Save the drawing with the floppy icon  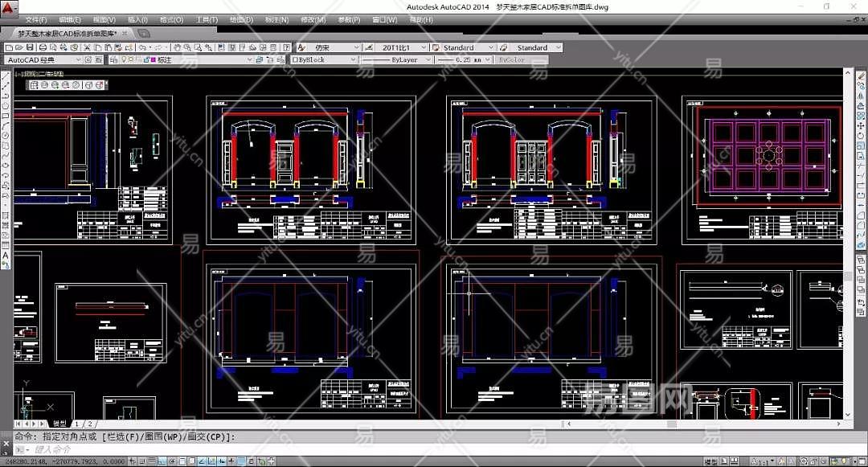tap(30, 47)
